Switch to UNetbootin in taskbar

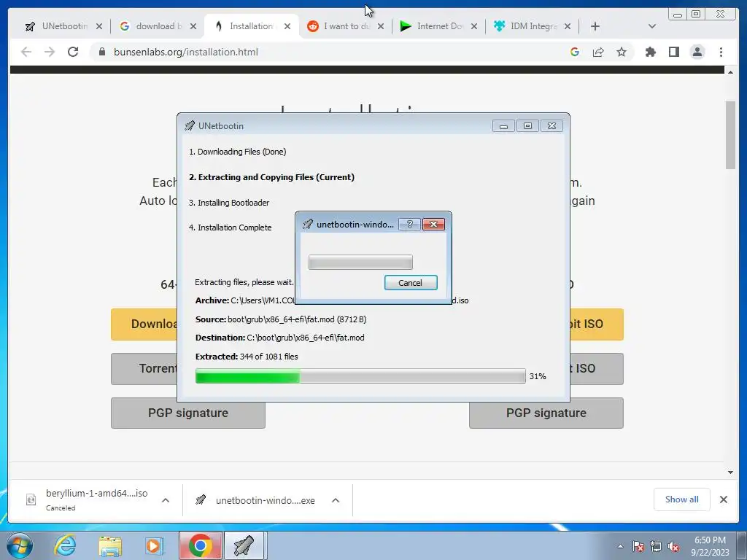244,545
